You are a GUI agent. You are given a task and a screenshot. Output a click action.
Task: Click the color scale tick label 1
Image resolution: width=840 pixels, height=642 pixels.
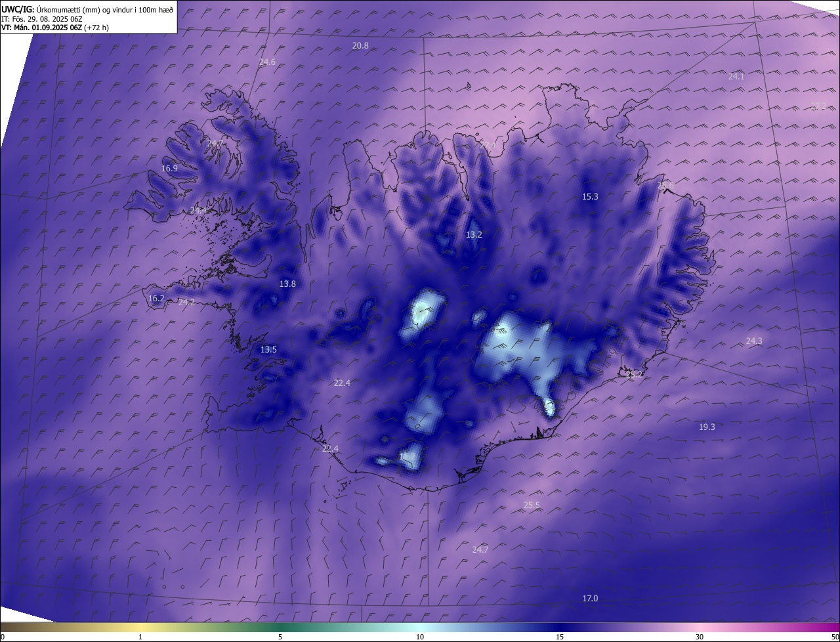click(140, 637)
